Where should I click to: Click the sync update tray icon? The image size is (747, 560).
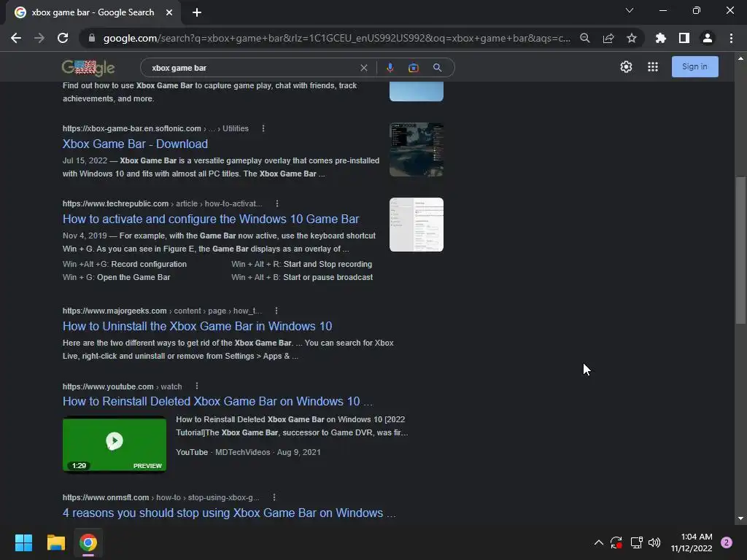click(616, 542)
